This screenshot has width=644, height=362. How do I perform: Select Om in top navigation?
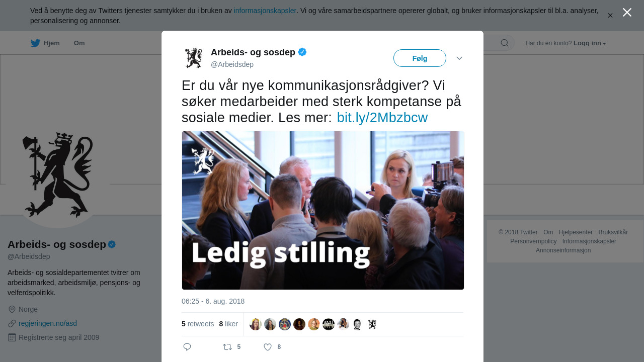coord(79,43)
